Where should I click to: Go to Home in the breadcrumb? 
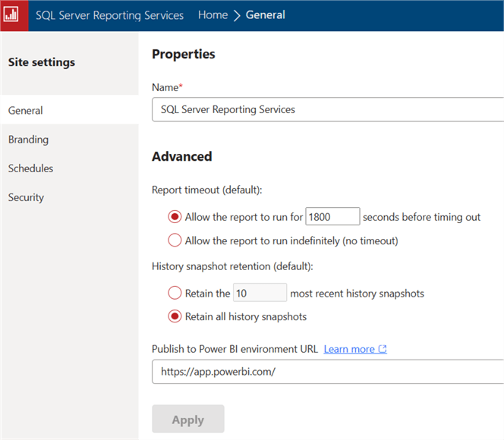tap(213, 15)
